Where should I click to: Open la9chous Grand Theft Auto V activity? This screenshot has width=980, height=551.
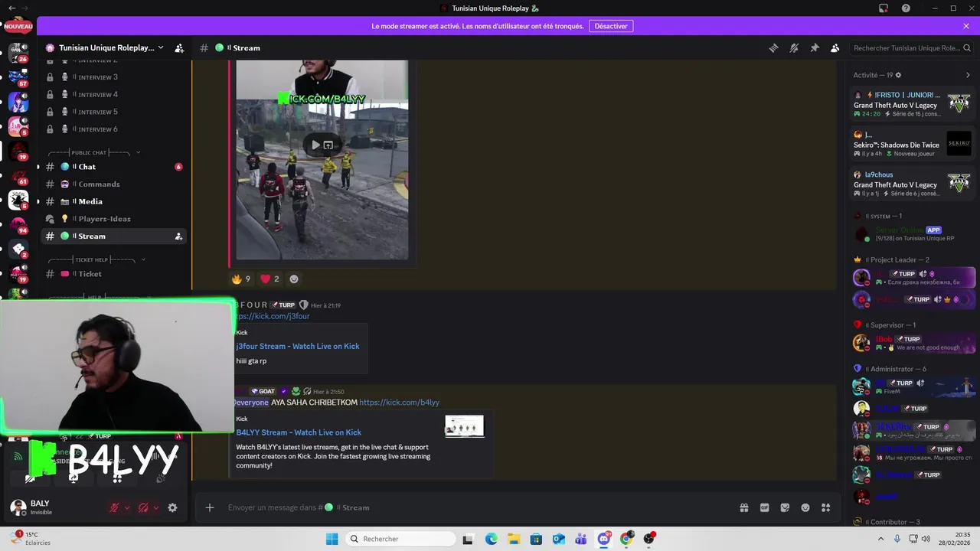click(913, 184)
